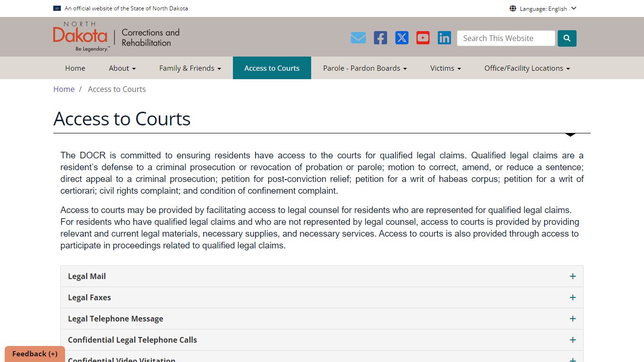
Task: Click plus icon for Legal Telephone Message
Action: [x=573, y=319]
